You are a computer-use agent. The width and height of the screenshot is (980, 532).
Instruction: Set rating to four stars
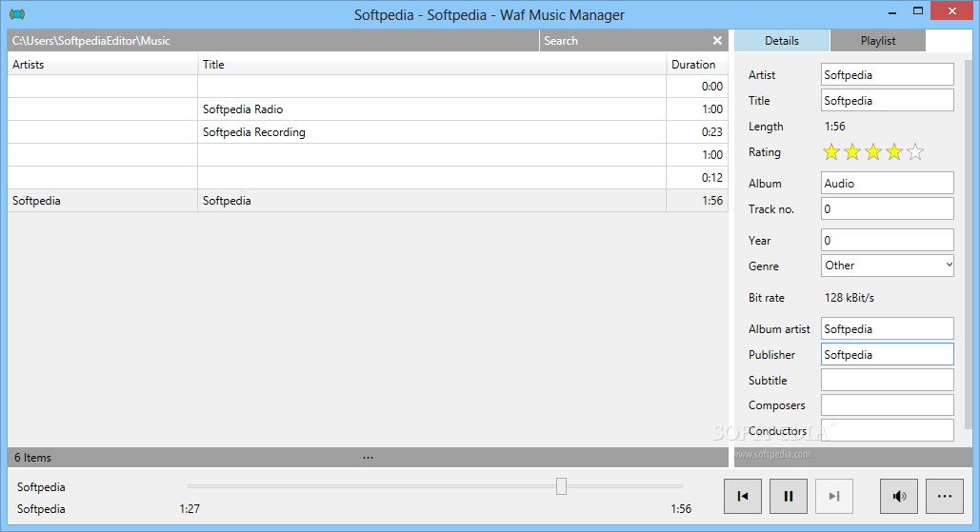pyautogui.click(x=894, y=151)
